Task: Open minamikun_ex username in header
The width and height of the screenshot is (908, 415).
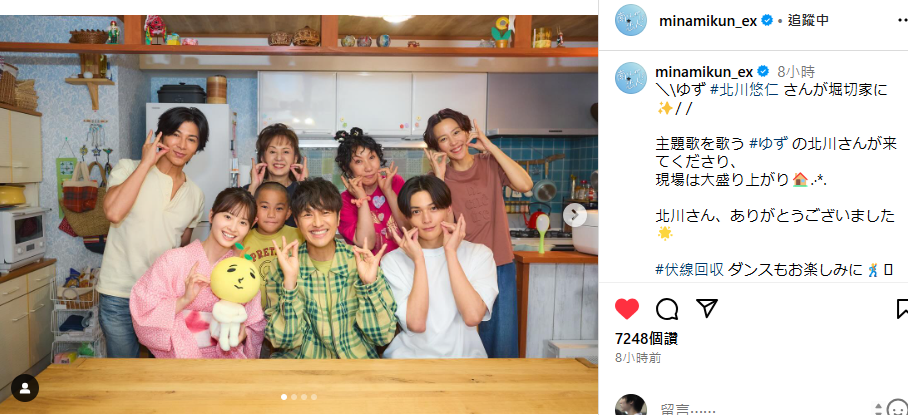Action: pyautogui.click(x=708, y=21)
